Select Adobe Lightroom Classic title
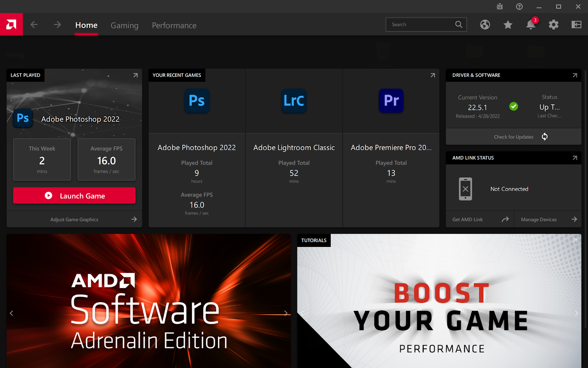 (294, 148)
